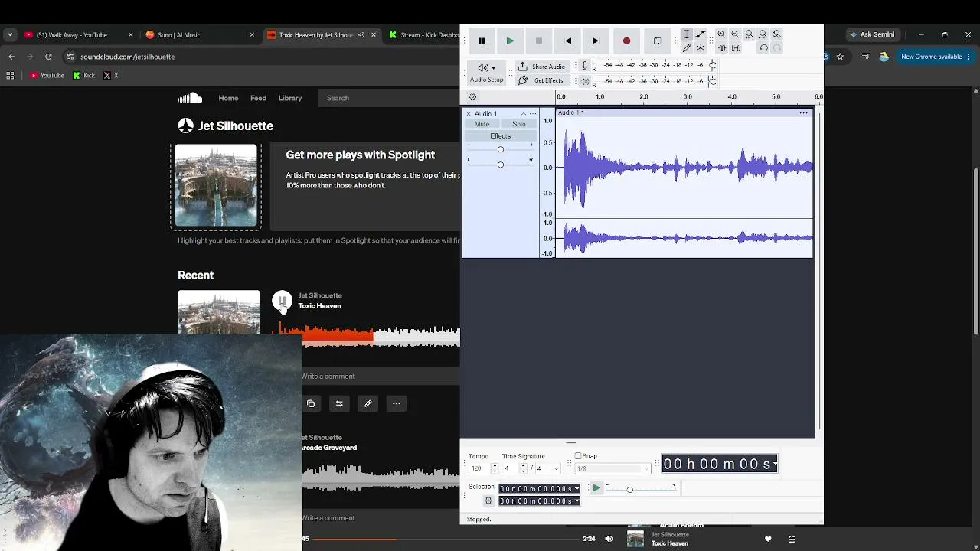Click the record meter microphone icon
Screen dimensions: 980x551
(x=585, y=66)
